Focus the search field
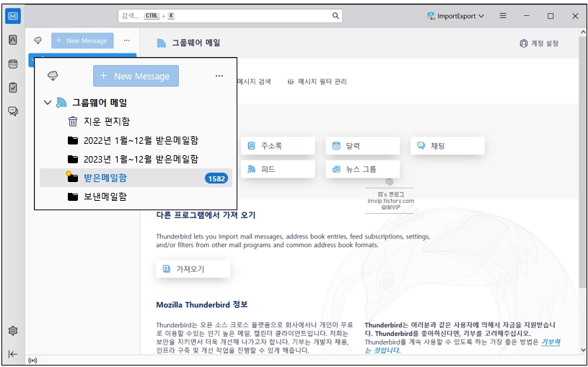 click(x=230, y=16)
